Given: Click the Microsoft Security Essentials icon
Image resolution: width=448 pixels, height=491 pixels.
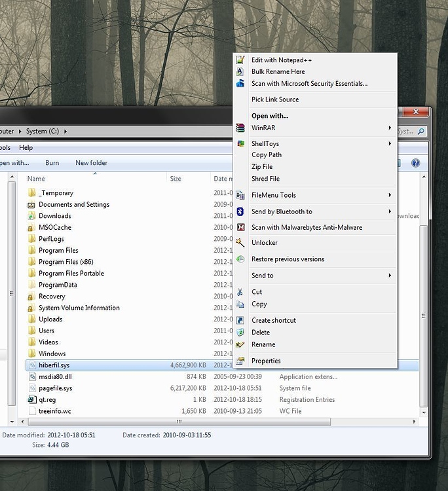Looking at the screenshot, I should [x=240, y=83].
